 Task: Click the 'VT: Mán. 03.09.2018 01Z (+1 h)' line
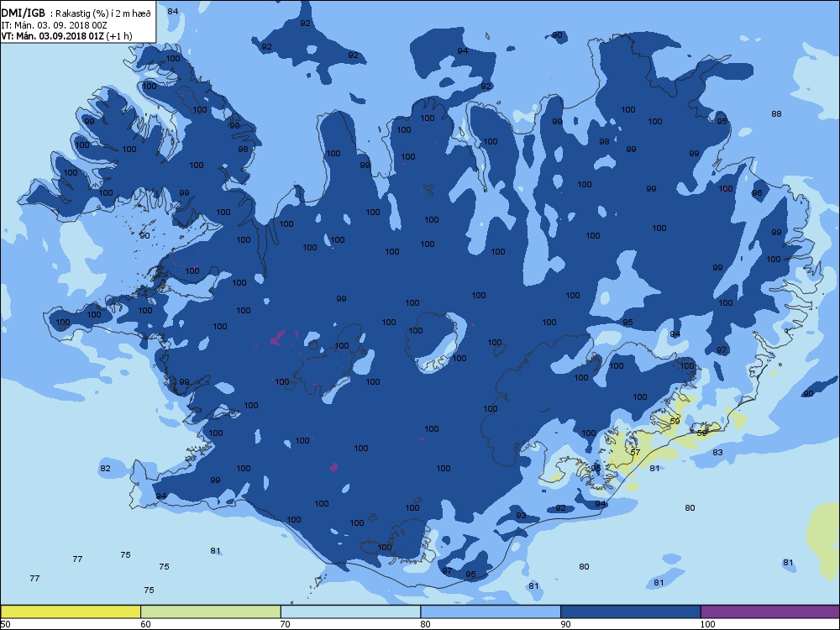pyautogui.click(x=66, y=36)
